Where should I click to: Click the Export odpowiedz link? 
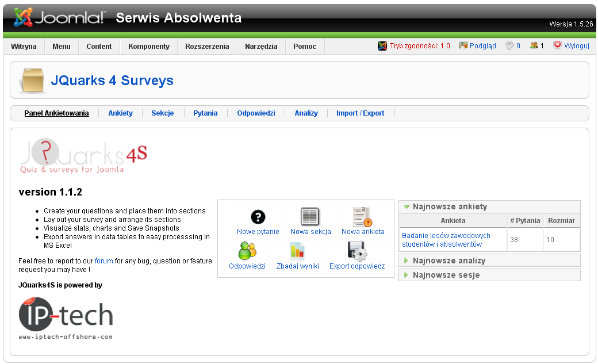click(x=357, y=266)
